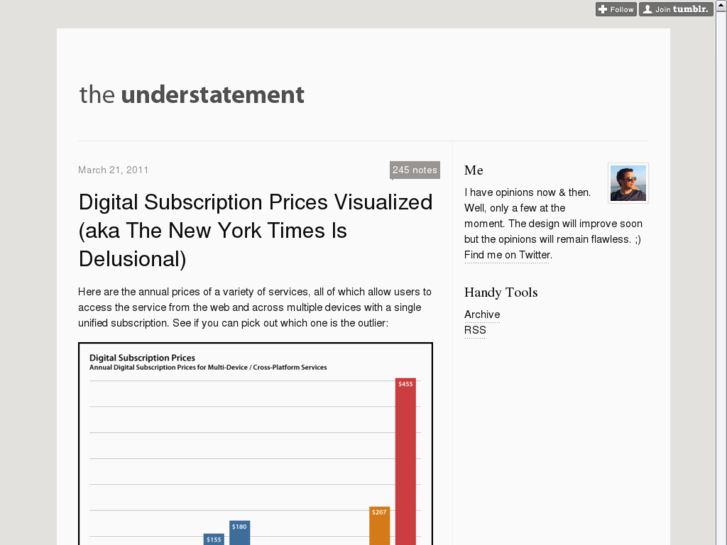Open the RSS feed link
The width and height of the screenshot is (727, 545).
475,330
